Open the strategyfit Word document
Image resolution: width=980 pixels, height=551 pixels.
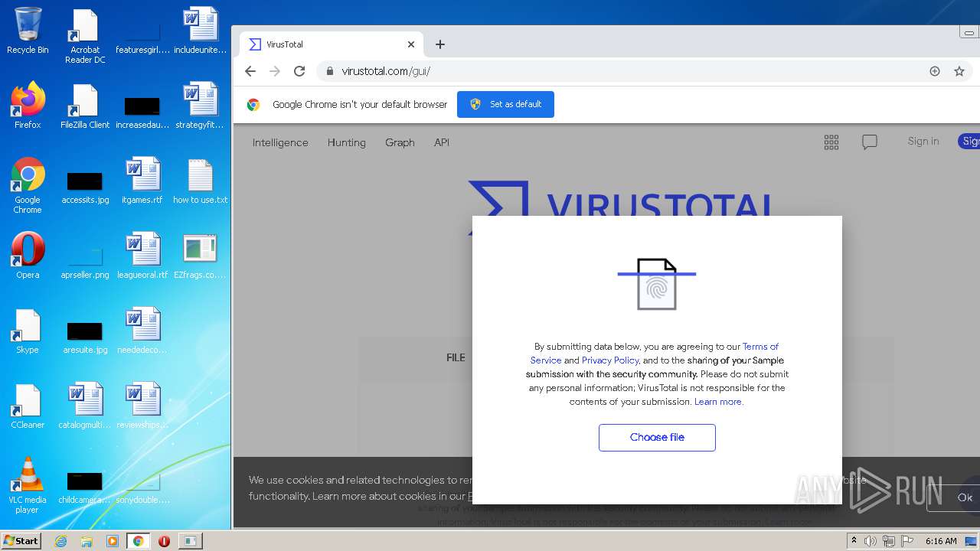[x=200, y=106]
